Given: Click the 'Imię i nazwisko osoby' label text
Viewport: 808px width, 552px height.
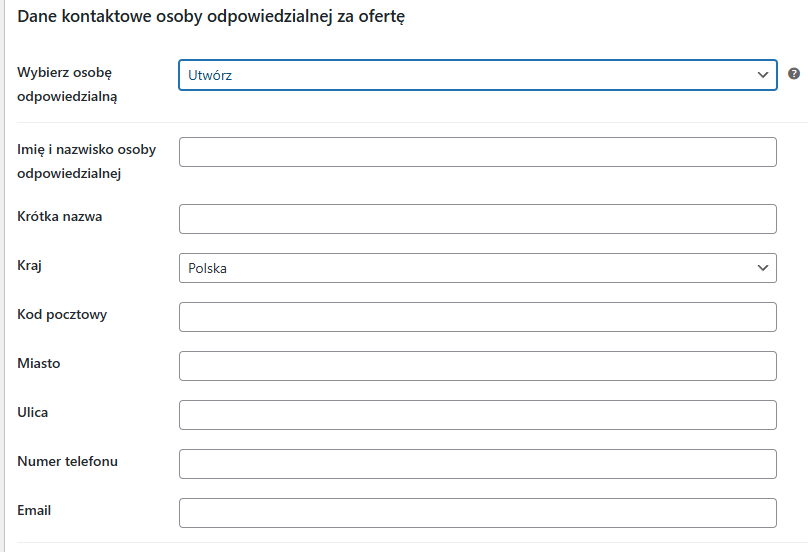Looking at the screenshot, I should tap(87, 149).
